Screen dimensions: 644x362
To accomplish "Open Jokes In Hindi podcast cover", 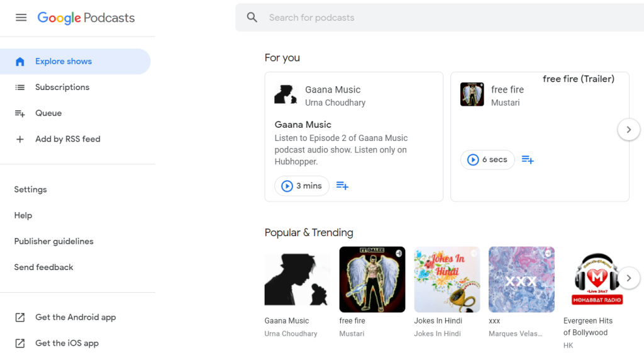I will click(447, 280).
